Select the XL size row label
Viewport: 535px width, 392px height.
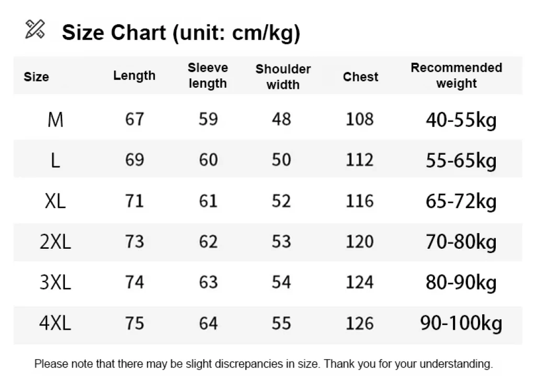[x=55, y=201]
